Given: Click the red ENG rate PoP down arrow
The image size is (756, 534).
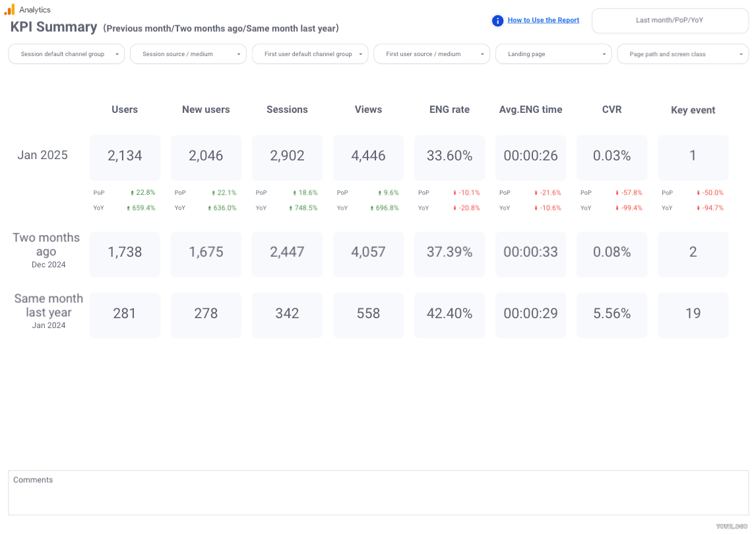Looking at the screenshot, I should (x=455, y=193).
